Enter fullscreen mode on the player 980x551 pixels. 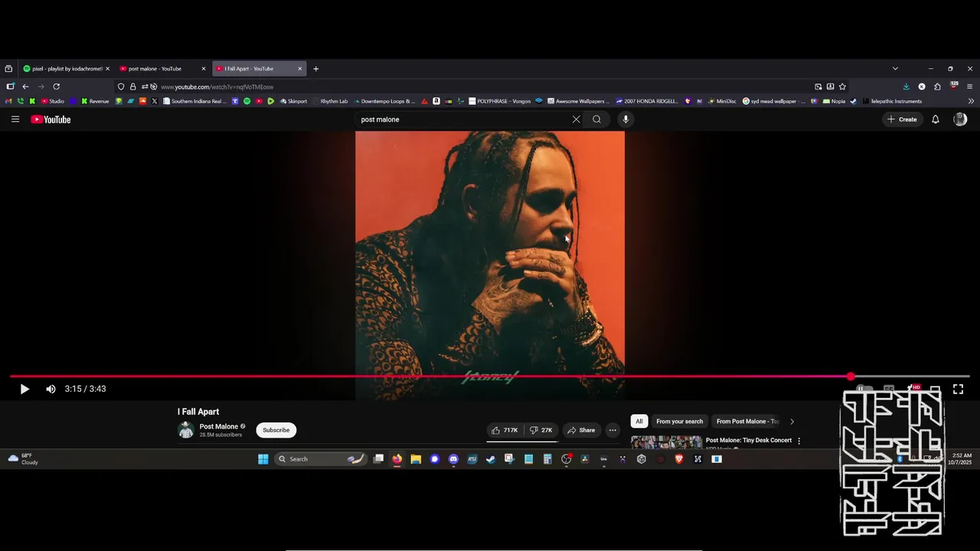(x=958, y=389)
